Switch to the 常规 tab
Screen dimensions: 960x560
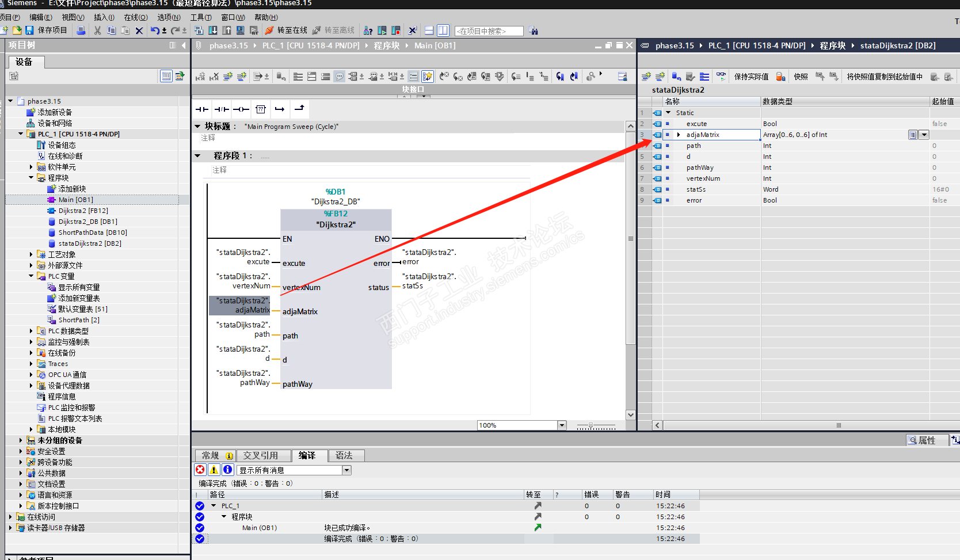pos(216,455)
